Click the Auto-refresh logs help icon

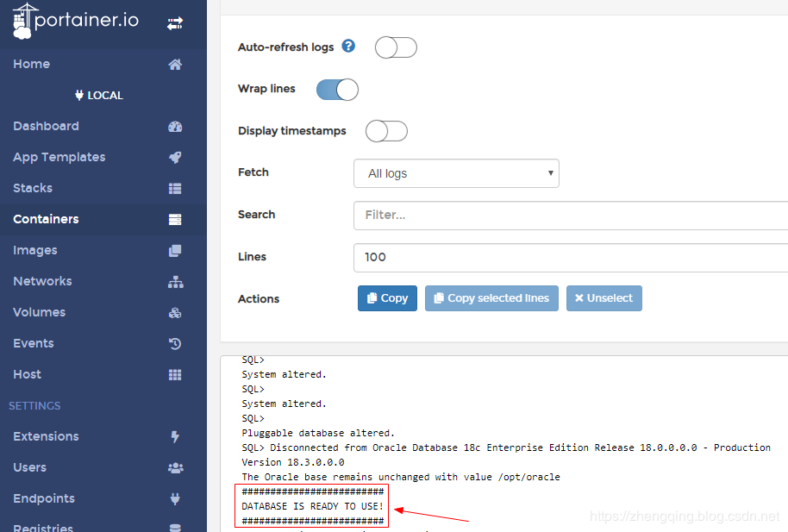point(348,47)
